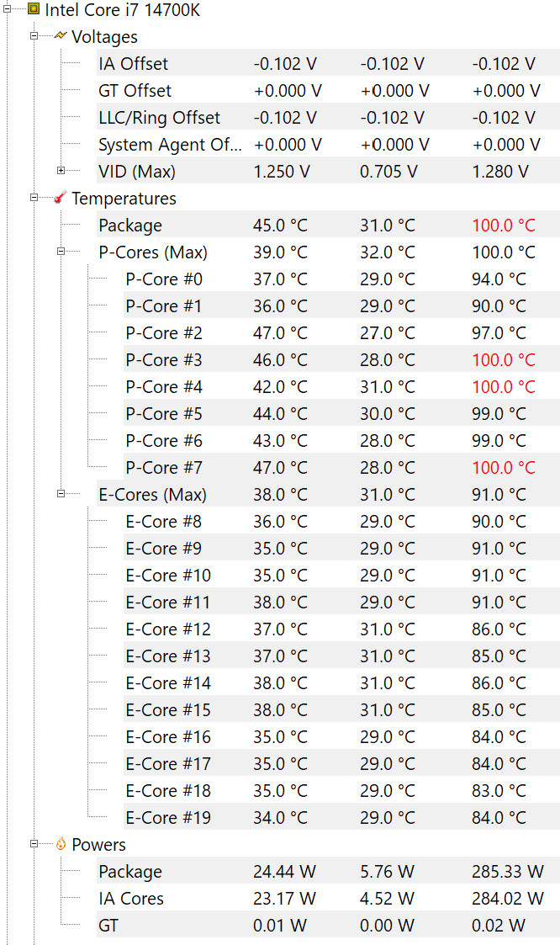This screenshot has height=945, width=560.
Task: Collapse the Voltages section
Action: click(x=34, y=36)
